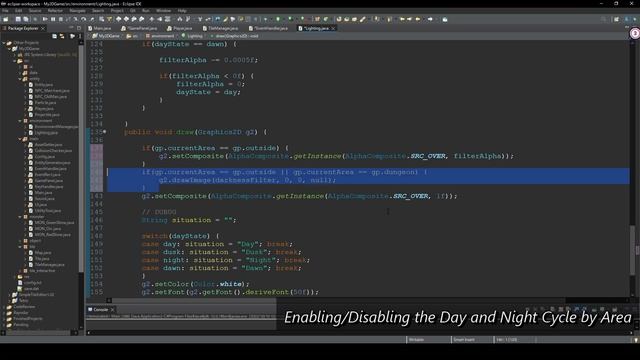Expand the JRE System Library node

coord(15,55)
